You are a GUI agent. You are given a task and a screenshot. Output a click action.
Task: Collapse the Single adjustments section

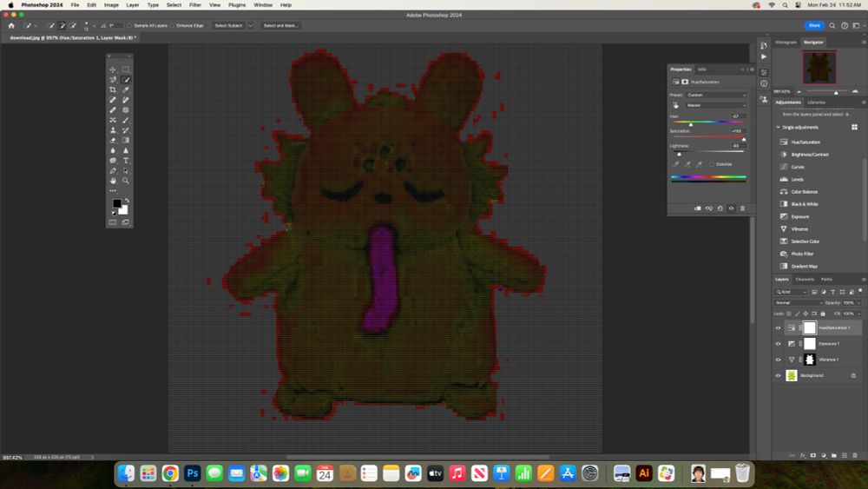[779, 128]
